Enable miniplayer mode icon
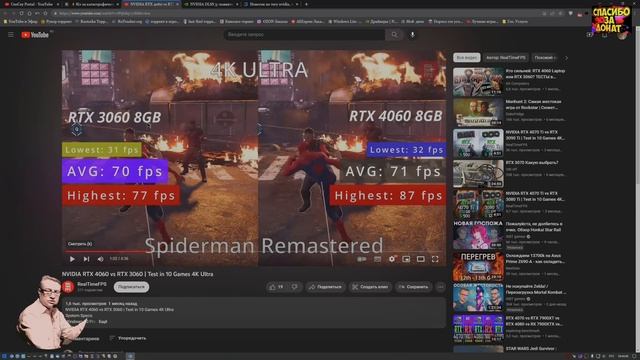640x360 pixels. pyautogui.click(x=406, y=259)
